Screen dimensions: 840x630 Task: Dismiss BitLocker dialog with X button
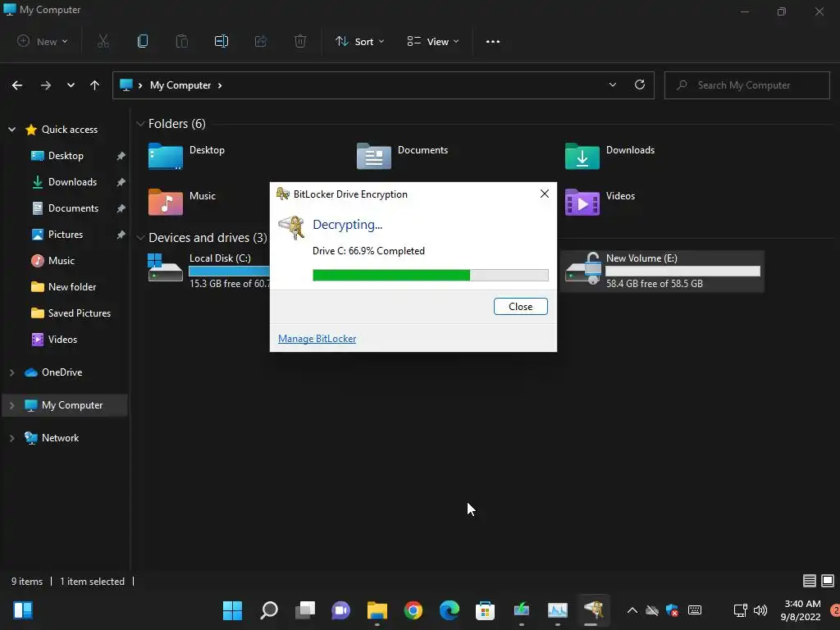(545, 194)
